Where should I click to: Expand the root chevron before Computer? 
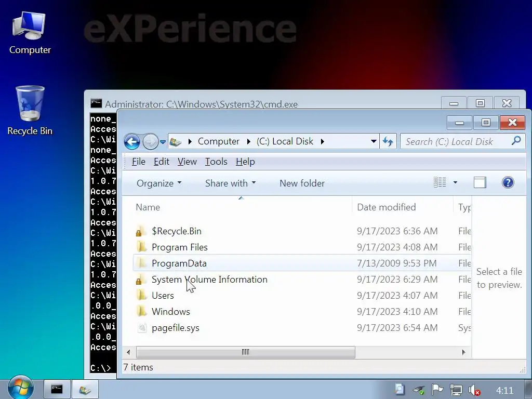pyautogui.click(x=190, y=141)
